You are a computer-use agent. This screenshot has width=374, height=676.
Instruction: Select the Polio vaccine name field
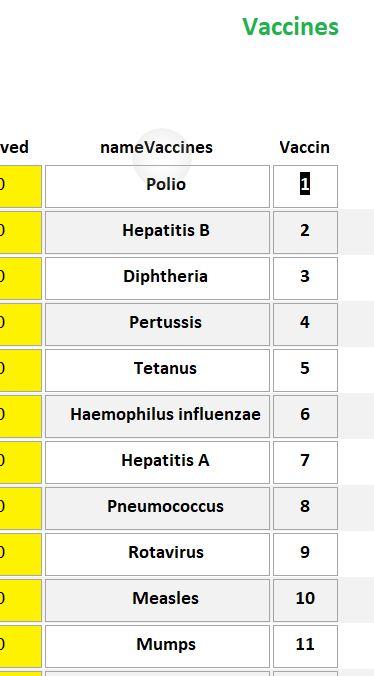tap(157, 186)
